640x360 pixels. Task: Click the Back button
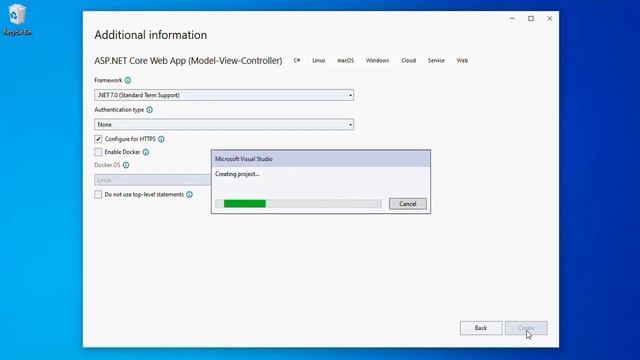[481, 328]
